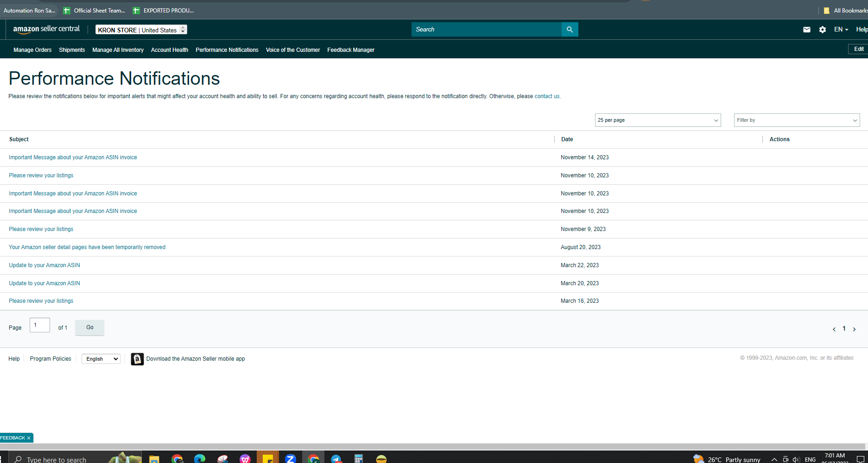The image size is (868, 463).
Task: Click the Subject column header
Action: (19, 139)
